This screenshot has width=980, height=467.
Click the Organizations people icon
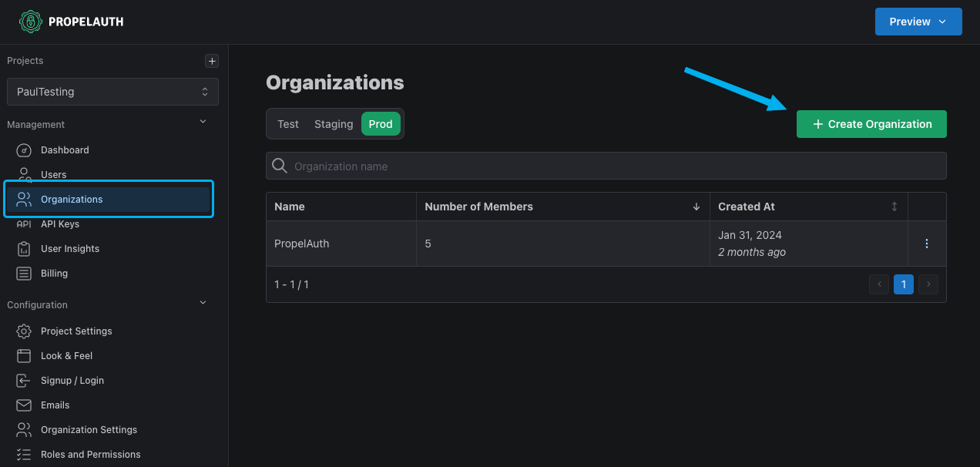pos(24,200)
